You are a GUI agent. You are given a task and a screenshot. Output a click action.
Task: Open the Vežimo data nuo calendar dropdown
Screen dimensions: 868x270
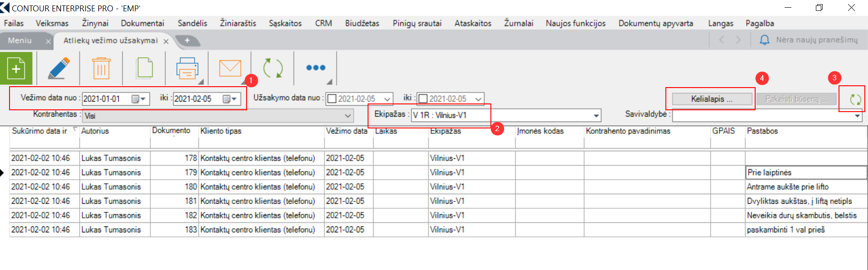[x=139, y=99]
